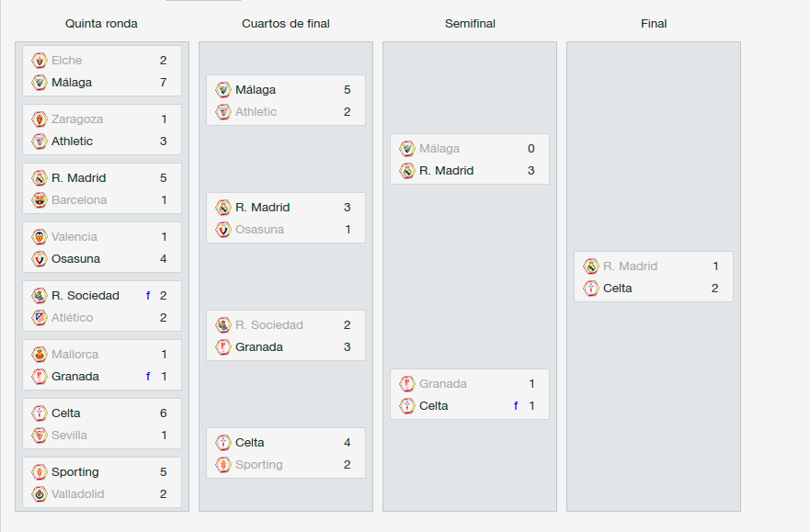This screenshot has width=810, height=532.
Task: Open Sporting vs Valladolid match box
Action: click(102, 482)
